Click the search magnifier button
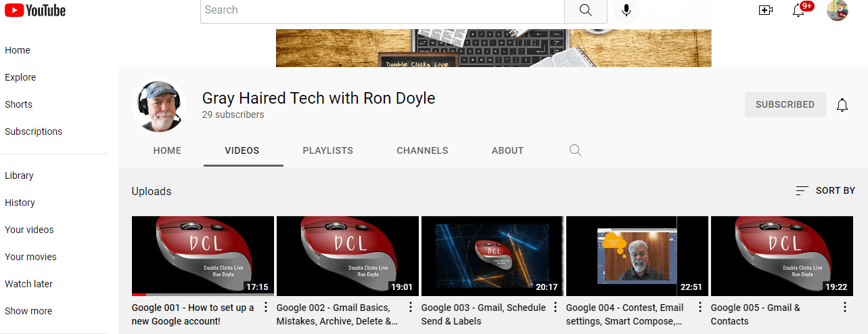868x334 pixels. pos(586,10)
